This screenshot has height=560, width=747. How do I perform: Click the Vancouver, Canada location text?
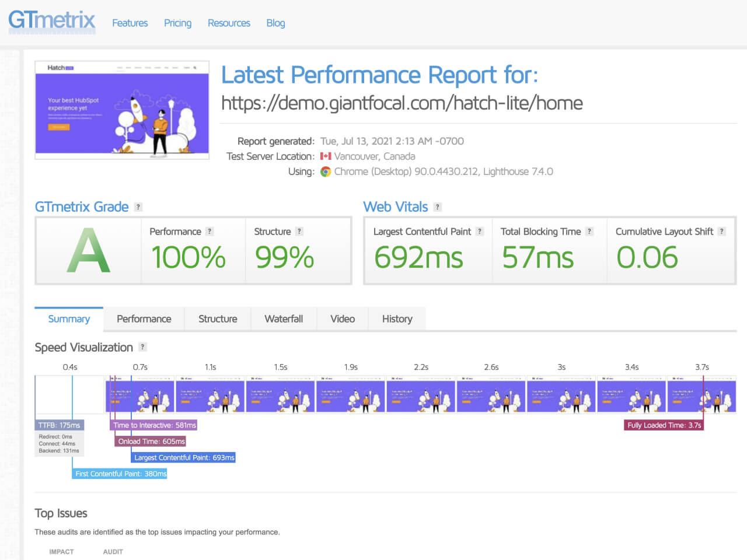pyautogui.click(x=375, y=156)
